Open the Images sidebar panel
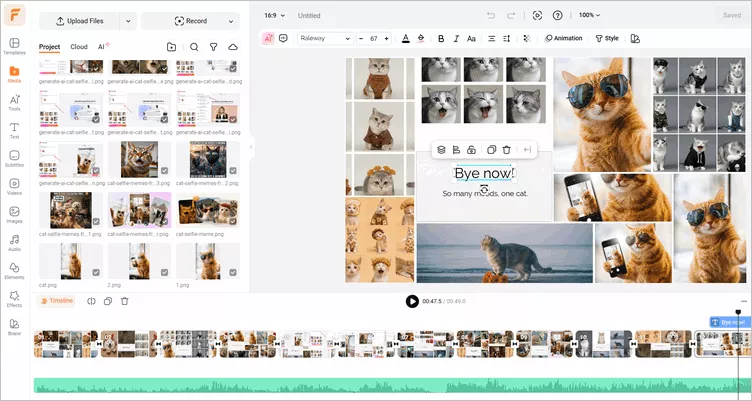Viewport: 752px width, 401px height. coord(14,215)
